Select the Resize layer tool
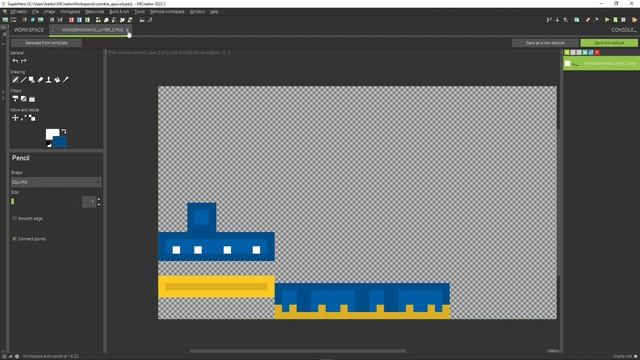The image size is (640, 360). (x=24, y=118)
